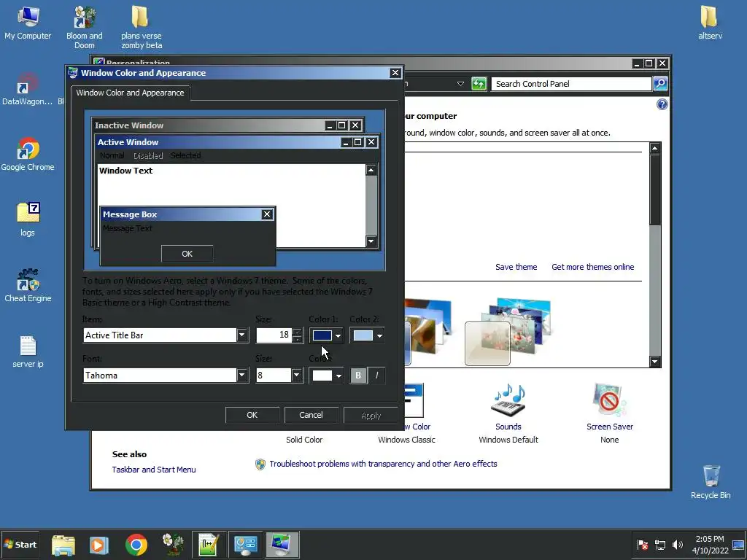Screen dimensions: 747x560
Task: Expand the font size 8 dropdown
Action: (x=296, y=376)
